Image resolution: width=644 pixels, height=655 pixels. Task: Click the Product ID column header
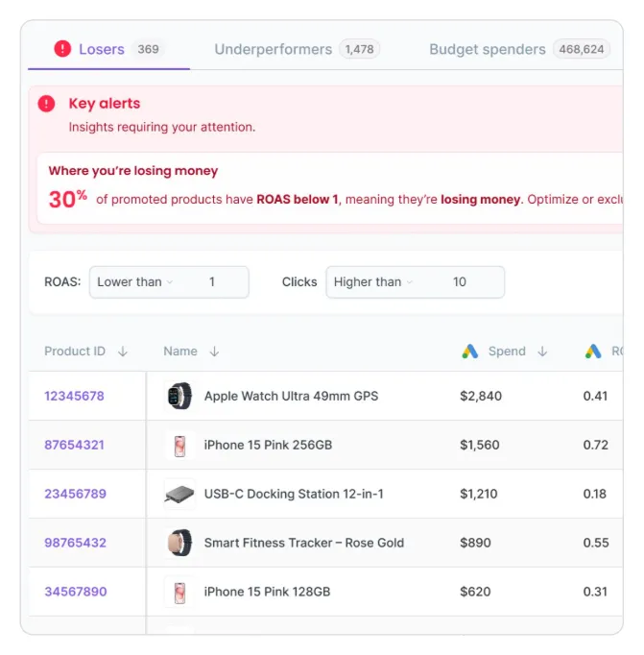[x=75, y=352]
